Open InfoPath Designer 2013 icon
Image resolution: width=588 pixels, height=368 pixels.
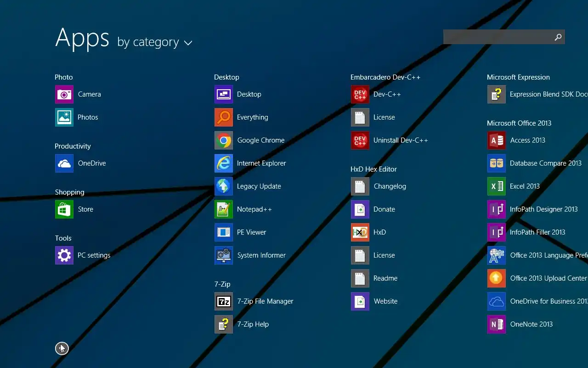(497, 209)
